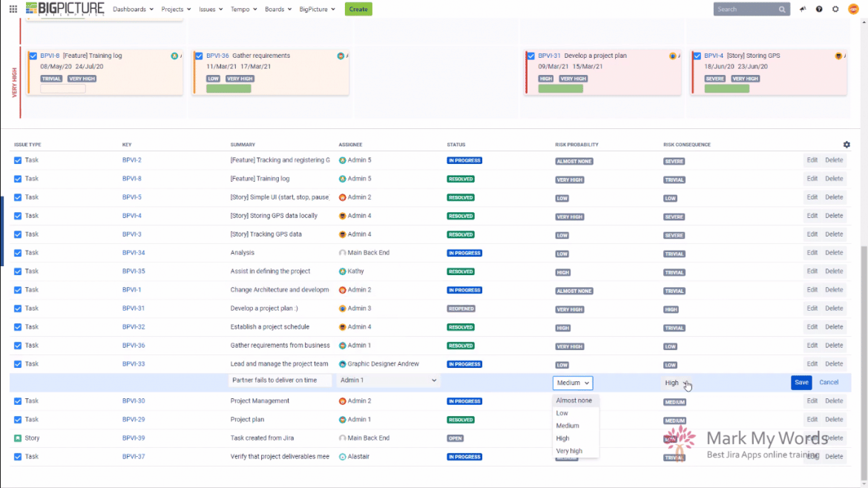Click task checkbox icon for BPVI-1 row
This screenshot has height=488, width=868.
(18, 290)
